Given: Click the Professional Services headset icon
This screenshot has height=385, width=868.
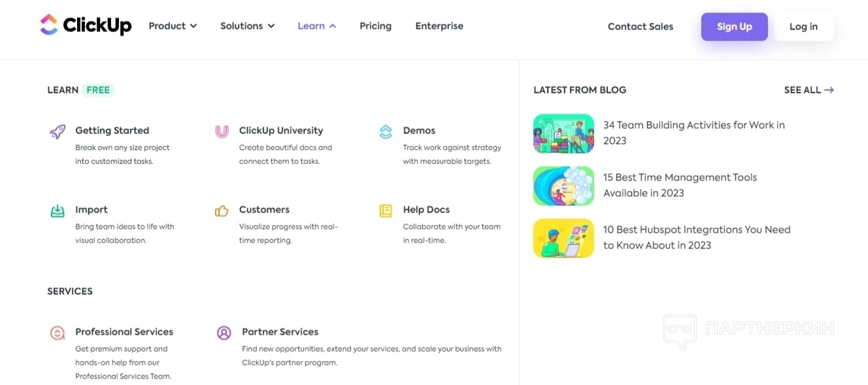Looking at the screenshot, I should 58,333.
